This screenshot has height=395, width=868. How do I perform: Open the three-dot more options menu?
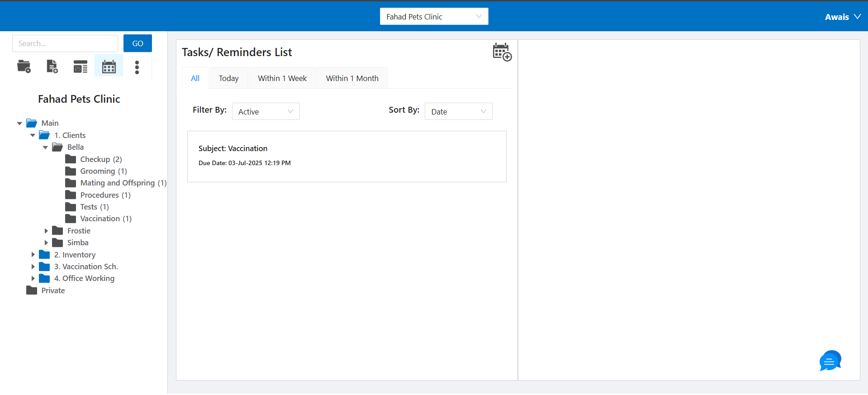coord(137,67)
